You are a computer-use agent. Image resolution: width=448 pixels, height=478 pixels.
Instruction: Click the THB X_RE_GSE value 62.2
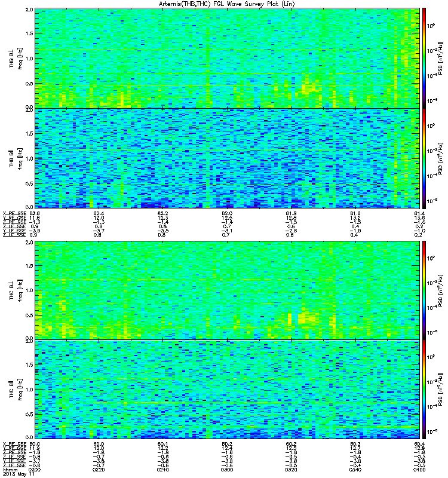tap(162, 213)
